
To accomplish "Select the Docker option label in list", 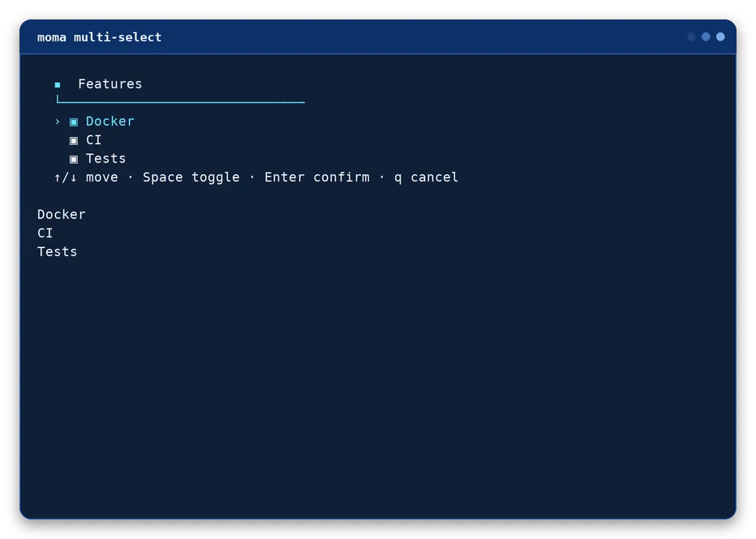I will (110, 122).
